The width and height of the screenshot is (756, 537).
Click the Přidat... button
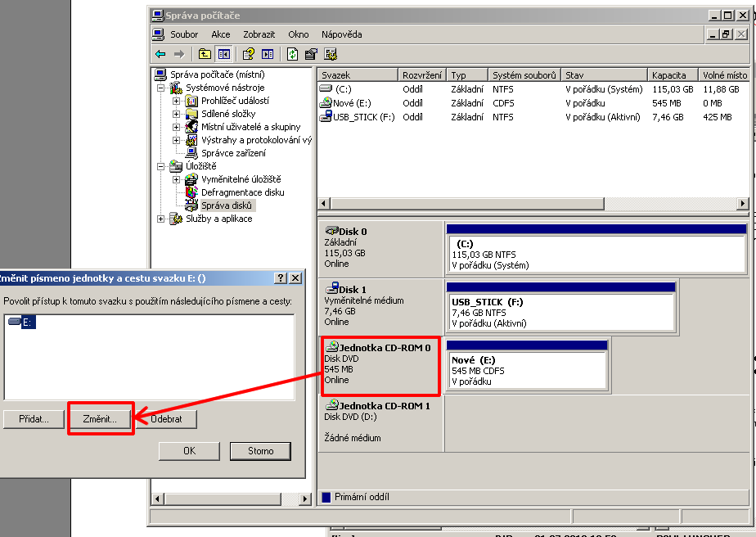(x=34, y=419)
